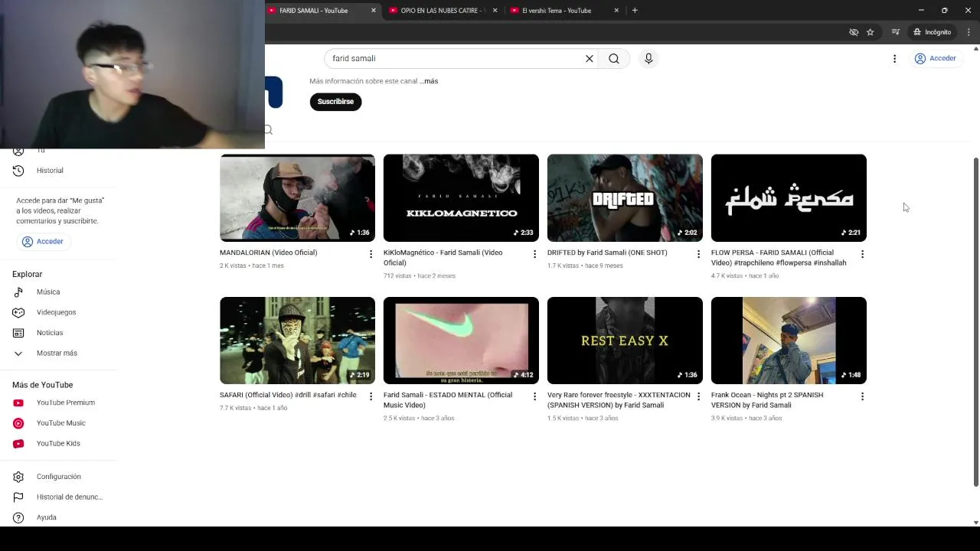Click the Suscribirse button
The height and width of the screenshot is (551, 980).
(x=335, y=102)
